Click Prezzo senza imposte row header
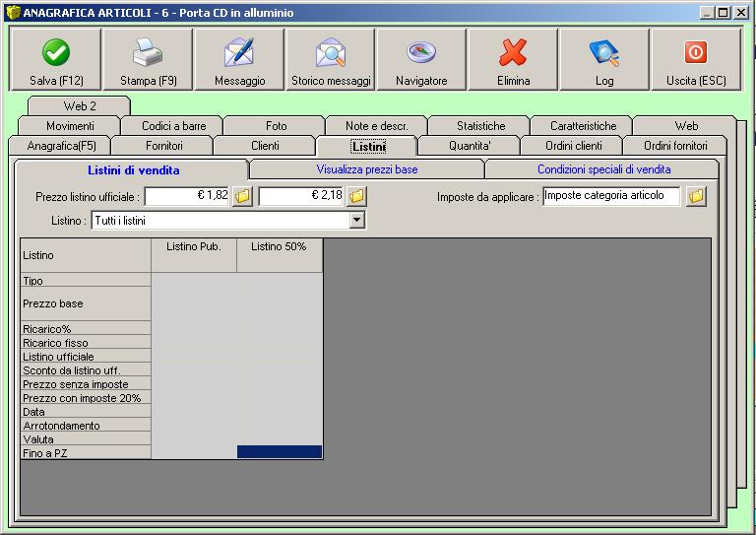 pyautogui.click(x=86, y=383)
